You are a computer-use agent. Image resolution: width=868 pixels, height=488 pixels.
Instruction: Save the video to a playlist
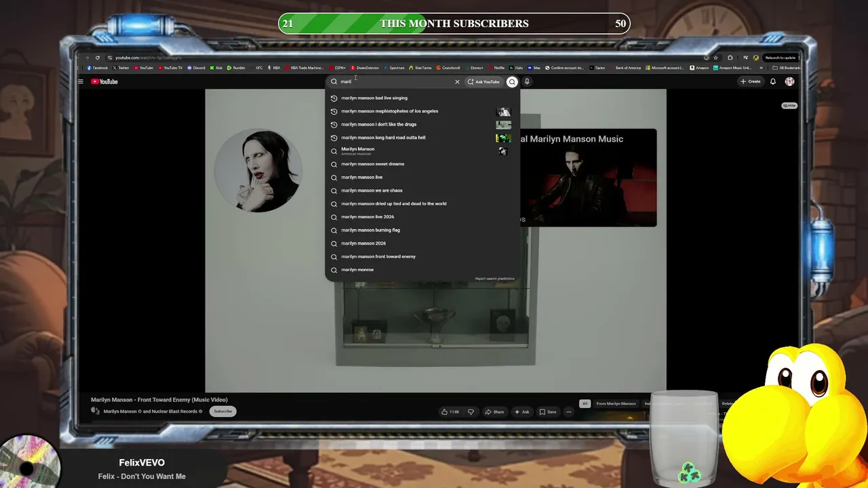point(548,412)
